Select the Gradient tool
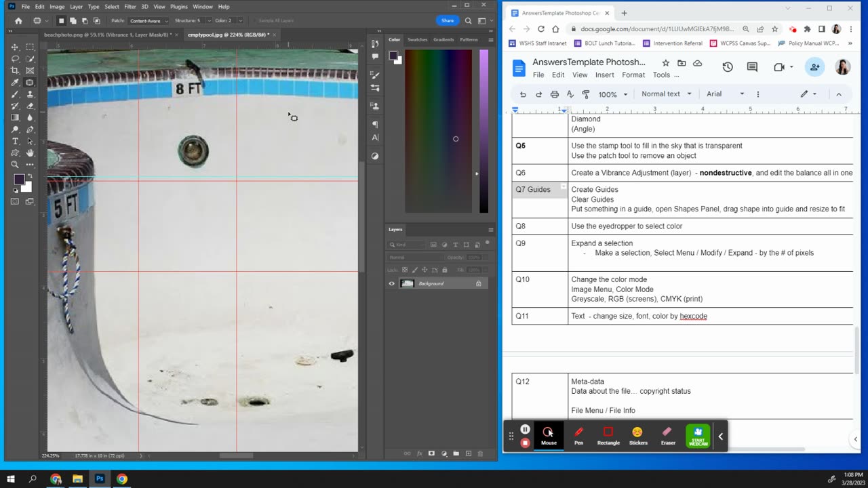Viewport: 868px width, 488px height. [15, 118]
